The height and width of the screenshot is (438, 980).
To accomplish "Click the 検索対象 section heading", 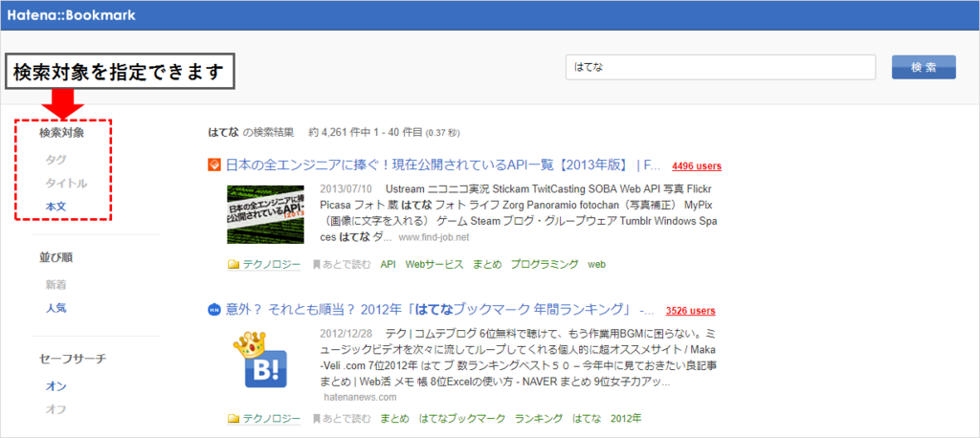I will pos(61,133).
